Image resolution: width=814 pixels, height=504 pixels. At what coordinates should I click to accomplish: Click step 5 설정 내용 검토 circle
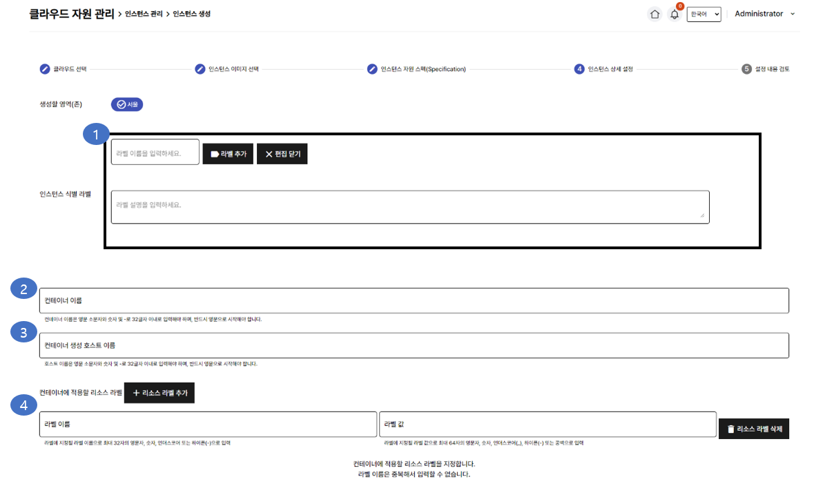pyautogui.click(x=746, y=69)
